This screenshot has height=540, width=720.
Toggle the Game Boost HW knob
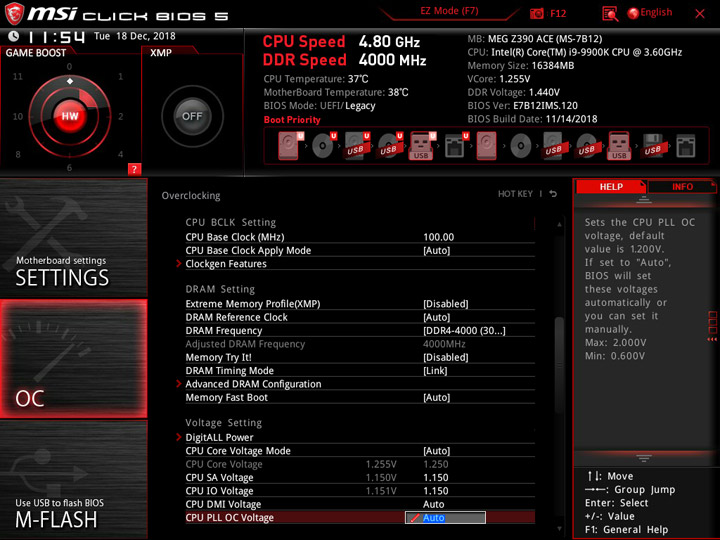(70, 116)
